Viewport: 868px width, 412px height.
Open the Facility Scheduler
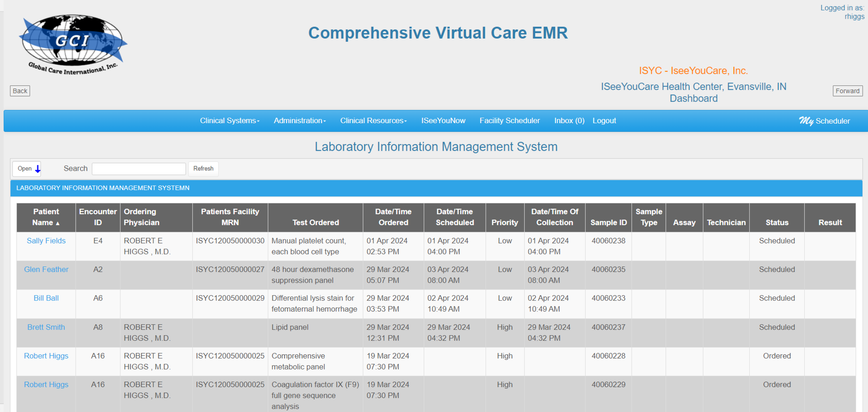coord(510,120)
